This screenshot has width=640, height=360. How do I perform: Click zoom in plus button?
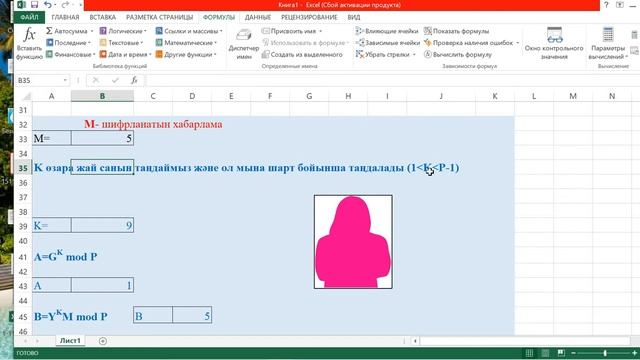tap(634, 353)
